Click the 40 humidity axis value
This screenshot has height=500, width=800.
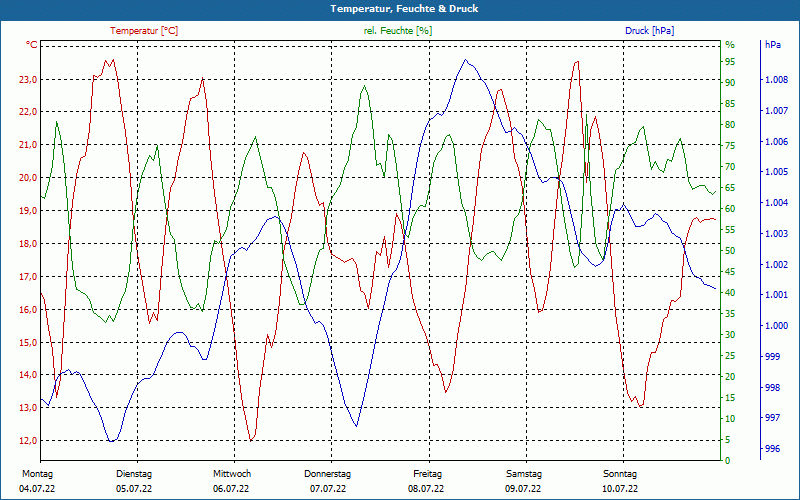[730, 293]
